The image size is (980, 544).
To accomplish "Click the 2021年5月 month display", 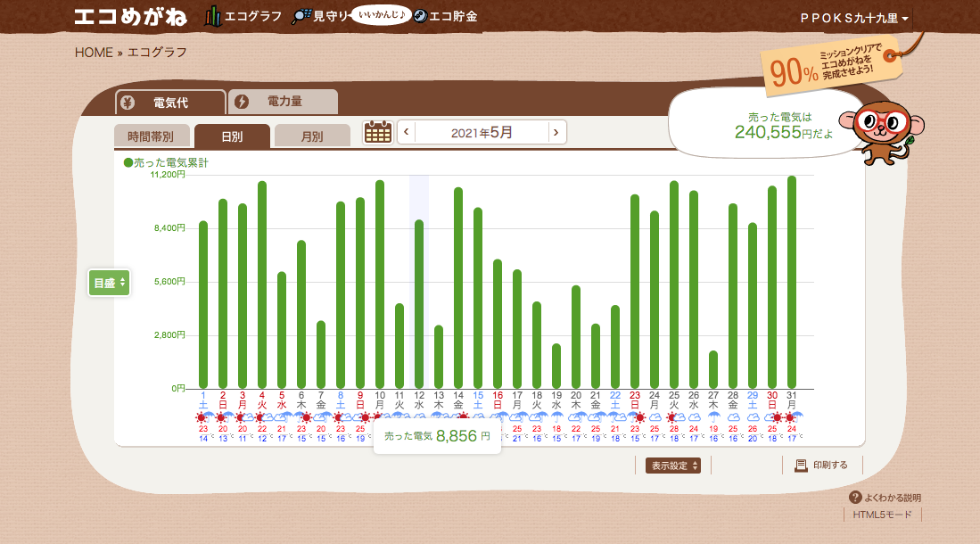I will (x=482, y=132).
